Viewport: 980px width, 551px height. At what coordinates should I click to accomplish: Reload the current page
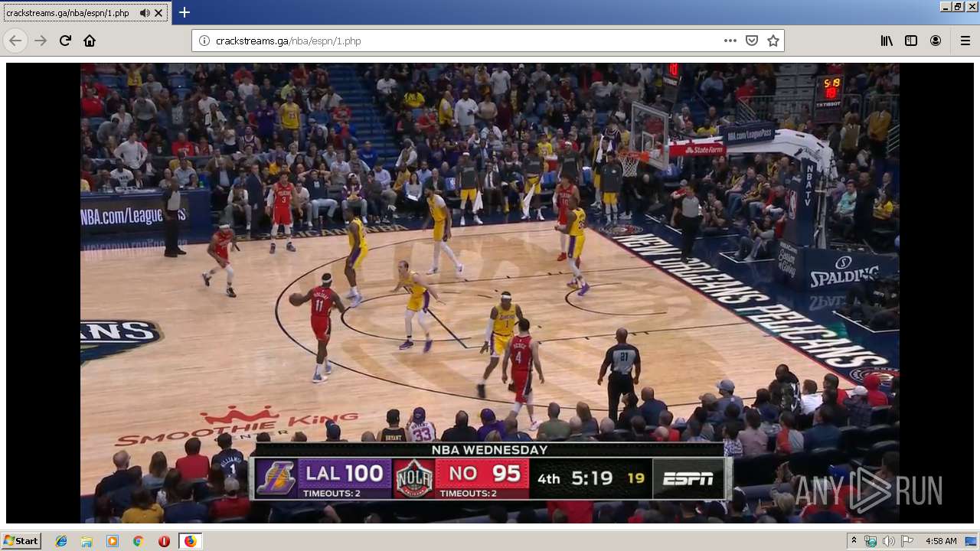[65, 41]
